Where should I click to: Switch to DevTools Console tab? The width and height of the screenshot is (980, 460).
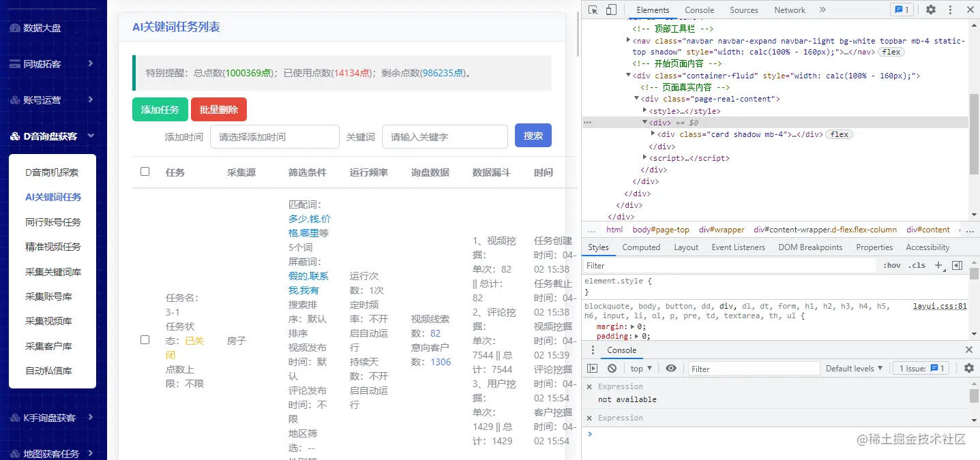click(700, 10)
